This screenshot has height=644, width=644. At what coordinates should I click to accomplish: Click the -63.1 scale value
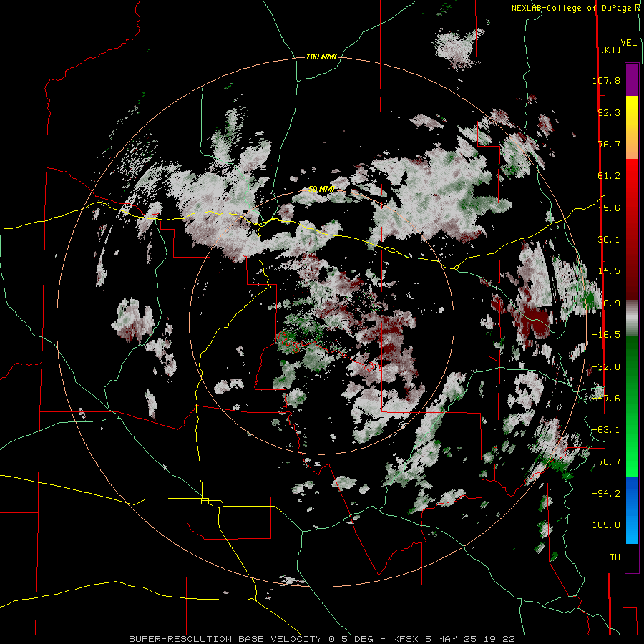pos(606,430)
